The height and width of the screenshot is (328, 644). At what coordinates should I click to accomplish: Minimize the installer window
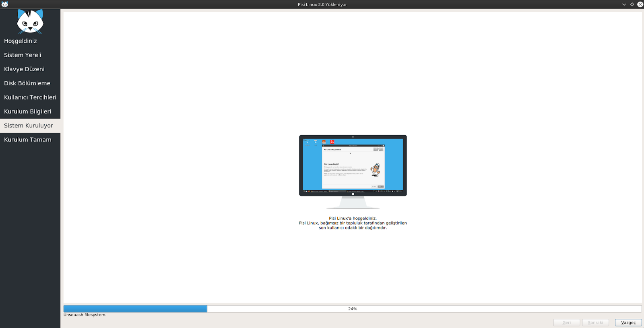(624, 4)
